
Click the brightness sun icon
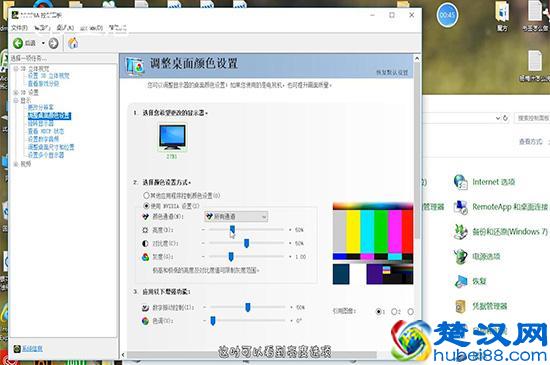tap(145, 230)
